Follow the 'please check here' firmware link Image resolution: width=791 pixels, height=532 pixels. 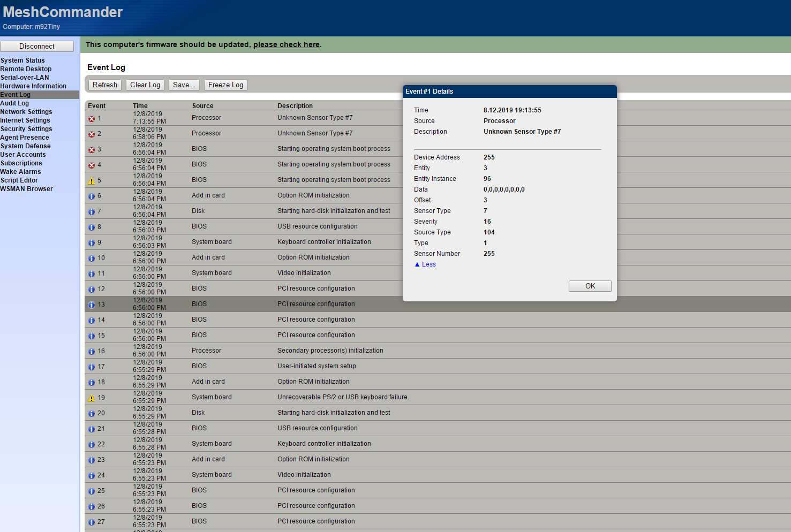286,44
